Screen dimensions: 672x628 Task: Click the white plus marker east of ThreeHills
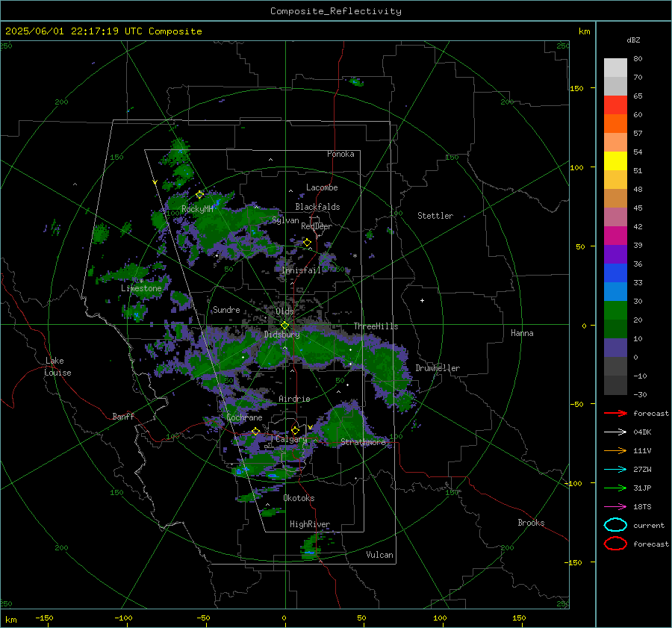coord(422,300)
